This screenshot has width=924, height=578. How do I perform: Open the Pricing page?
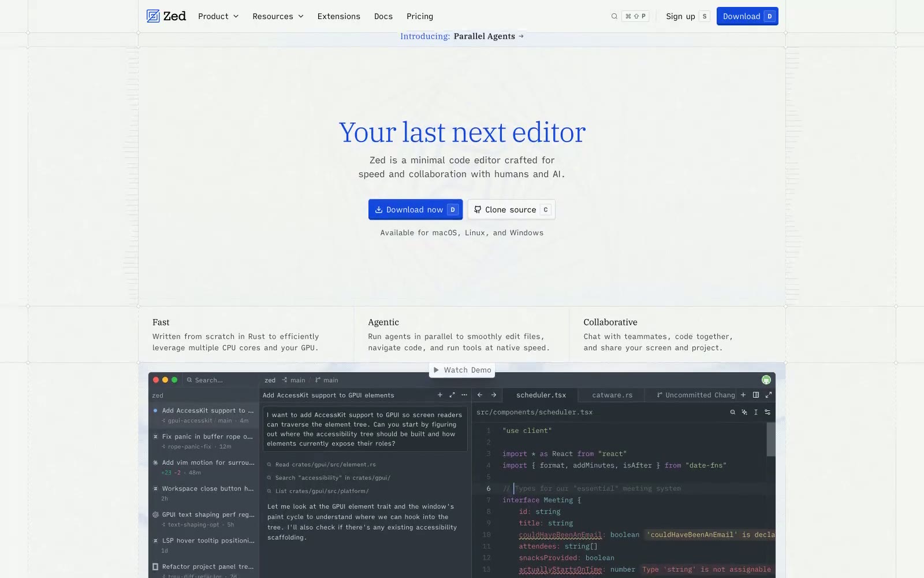click(x=420, y=16)
